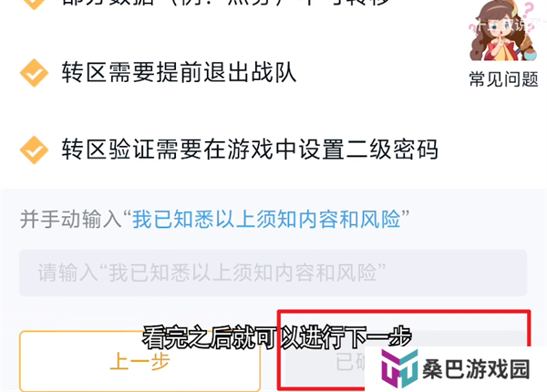547x392 pixels.
Task: Tap the FAQ mascot girl icon
Action: coord(503,31)
